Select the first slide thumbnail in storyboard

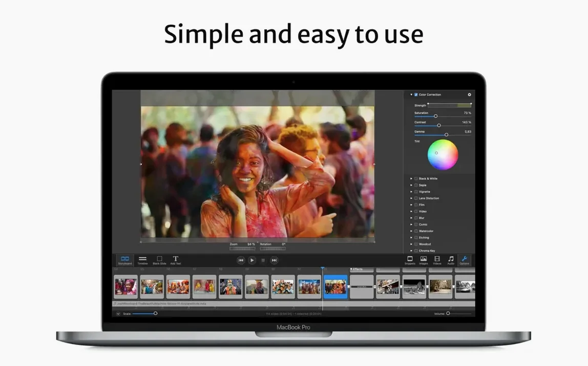point(125,287)
